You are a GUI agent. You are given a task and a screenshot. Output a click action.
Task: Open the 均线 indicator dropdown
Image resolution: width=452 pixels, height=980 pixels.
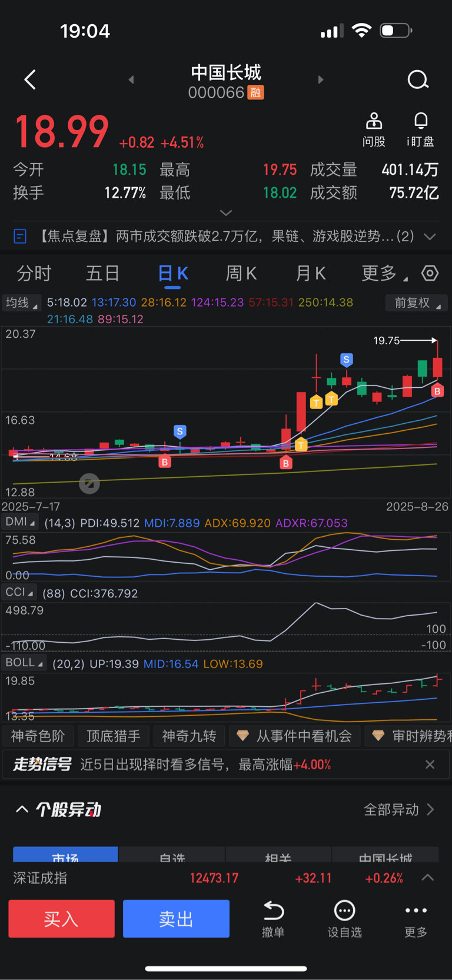click(22, 303)
